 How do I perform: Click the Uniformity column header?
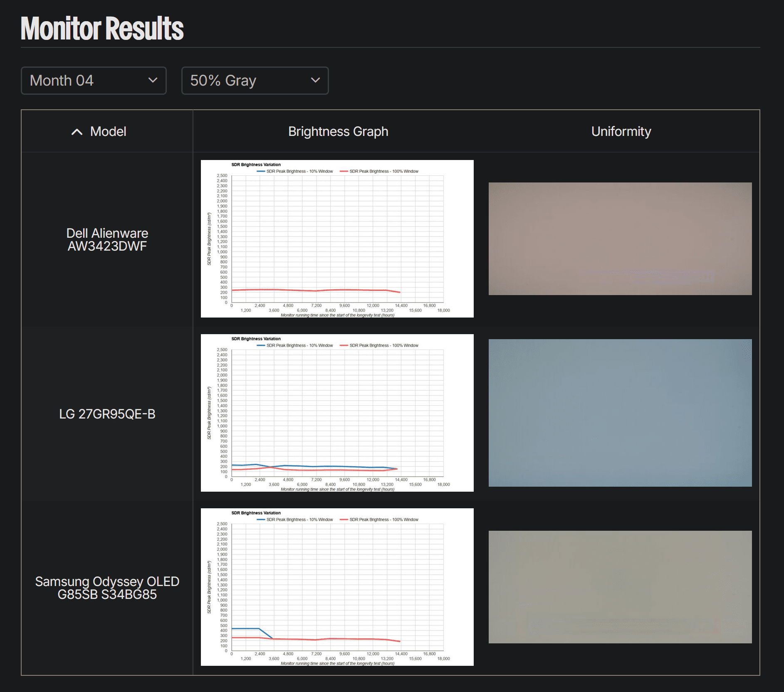(x=621, y=131)
